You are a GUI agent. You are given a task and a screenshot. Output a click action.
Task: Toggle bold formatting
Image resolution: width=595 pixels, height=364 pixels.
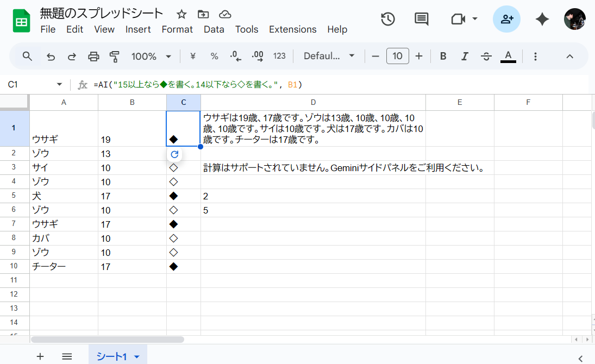443,56
